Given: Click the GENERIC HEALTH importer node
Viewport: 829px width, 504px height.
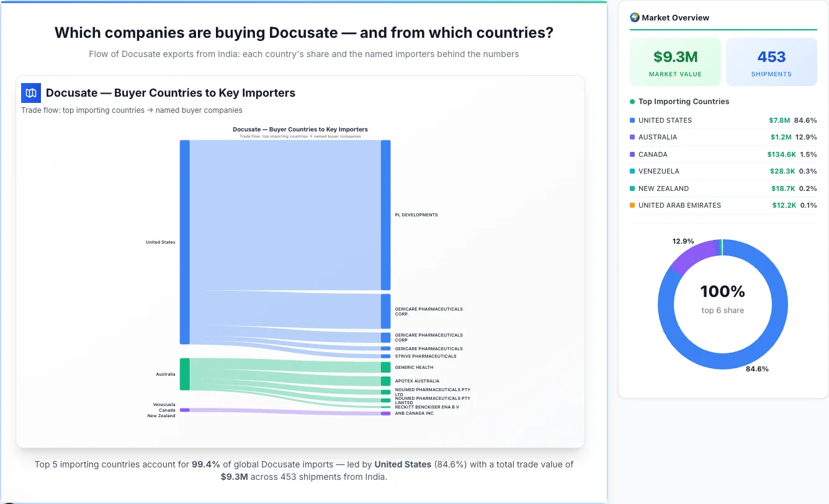Looking at the screenshot, I should coord(385,367).
